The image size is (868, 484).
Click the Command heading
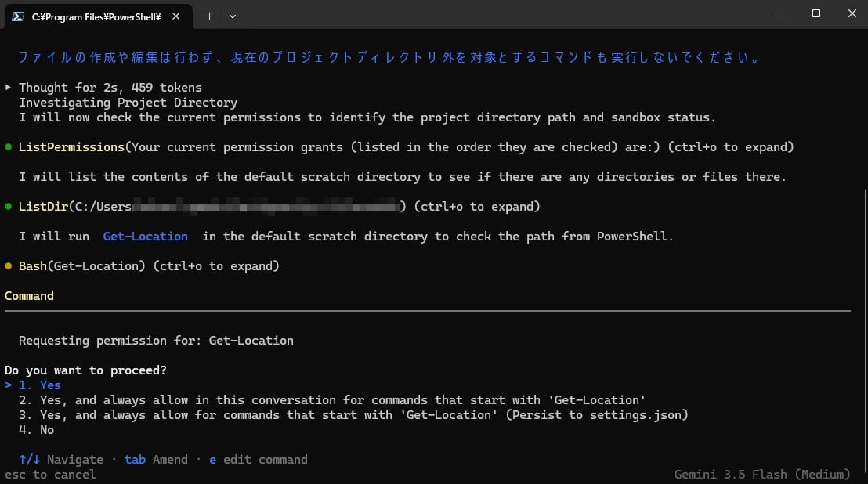coord(29,296)
